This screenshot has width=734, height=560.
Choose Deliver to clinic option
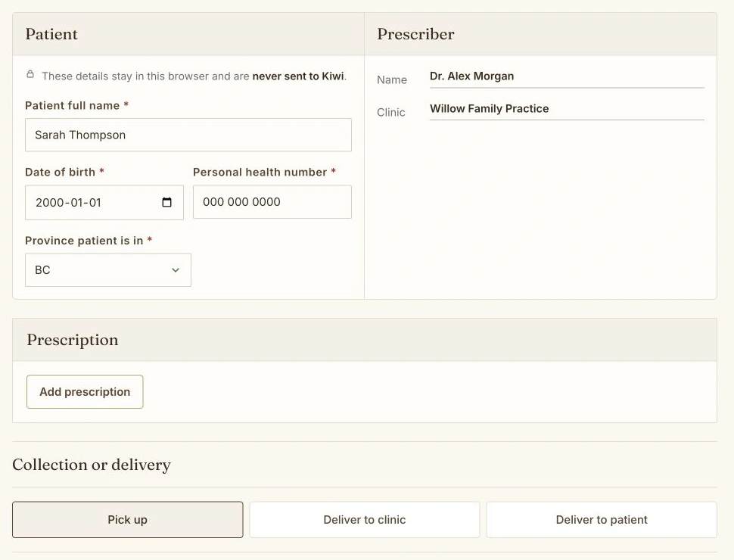(x=365, y=520)
